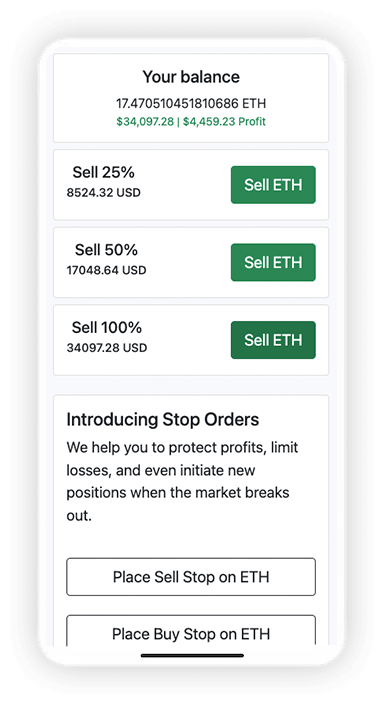Click the 34097.28 USD amount
384x704 pixels.
click(x=106, y=348)
